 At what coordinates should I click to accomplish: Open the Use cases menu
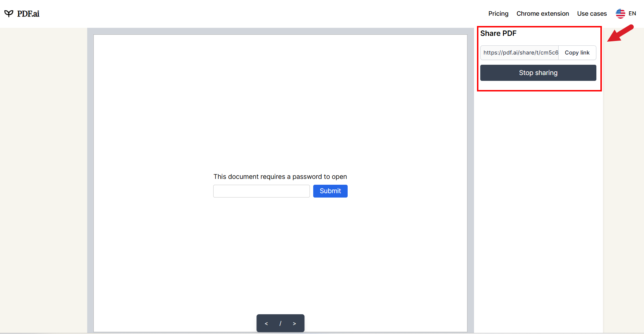tap(592, 14)
